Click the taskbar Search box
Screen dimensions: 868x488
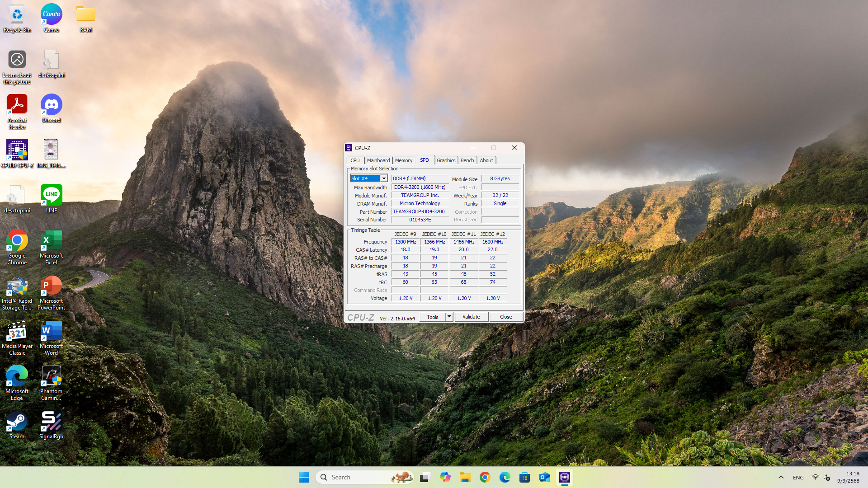click(x=357, y=477)
